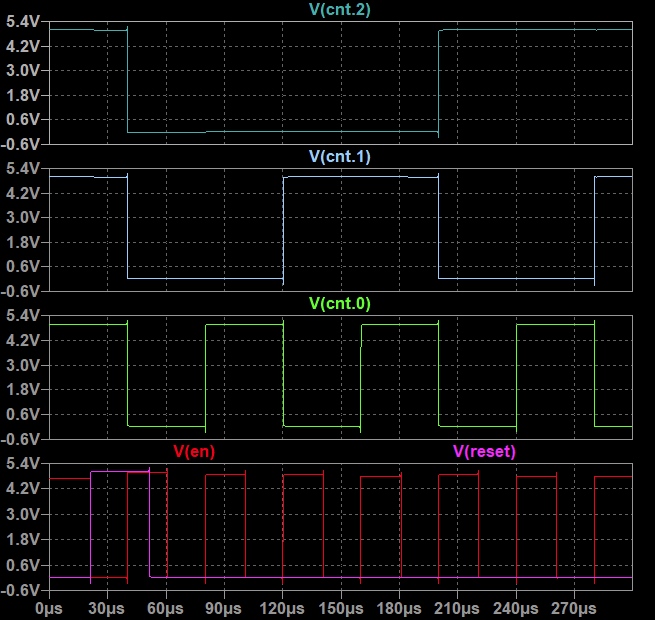Click 4.2V on the V(en) pane axis
This screenshot has width=655, height=620.
[x=22, y=489]
